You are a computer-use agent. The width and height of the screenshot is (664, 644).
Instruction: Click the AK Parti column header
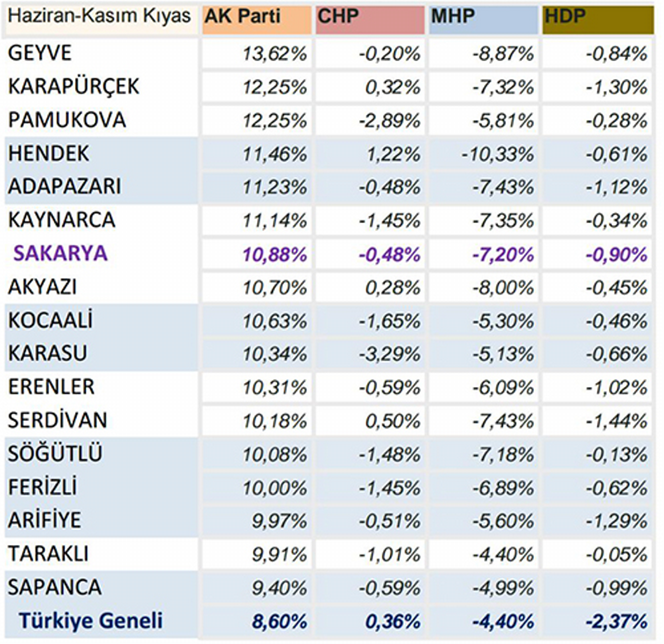[x=256, y=19]
